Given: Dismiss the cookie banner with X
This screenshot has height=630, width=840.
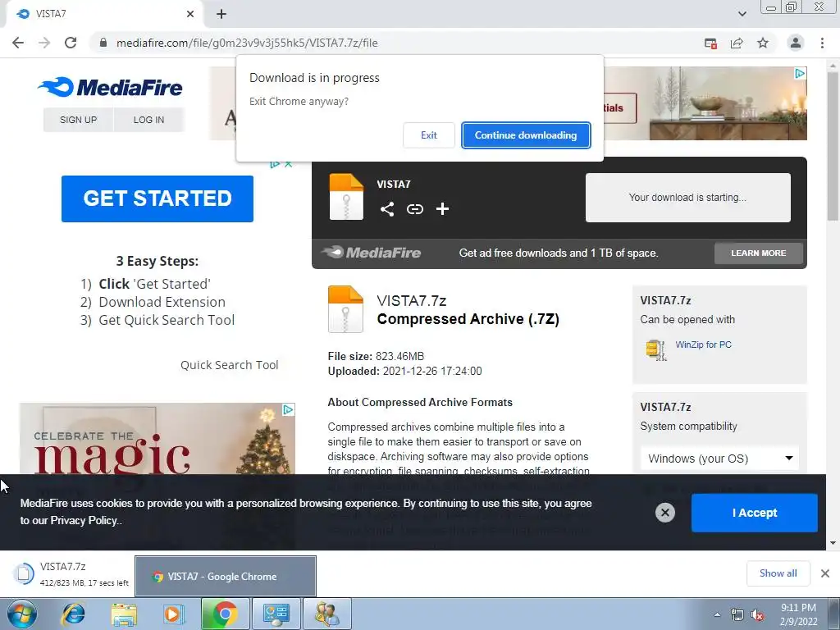Looking at the screenshot, I should coord(664,513).
